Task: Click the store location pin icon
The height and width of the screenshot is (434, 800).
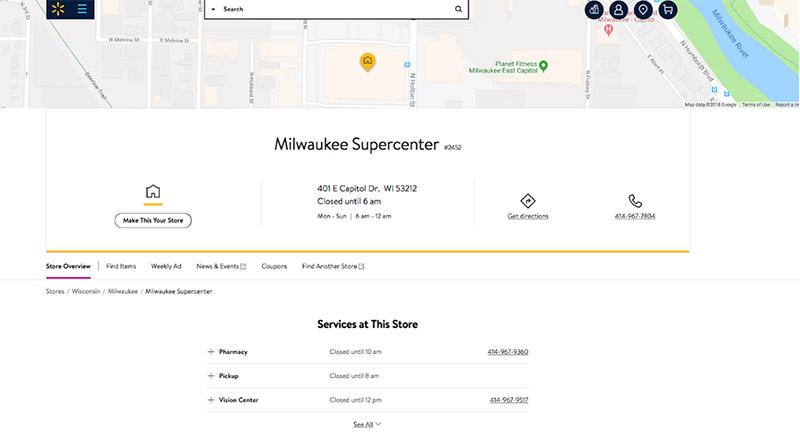Action: click(x=643, y=10)
